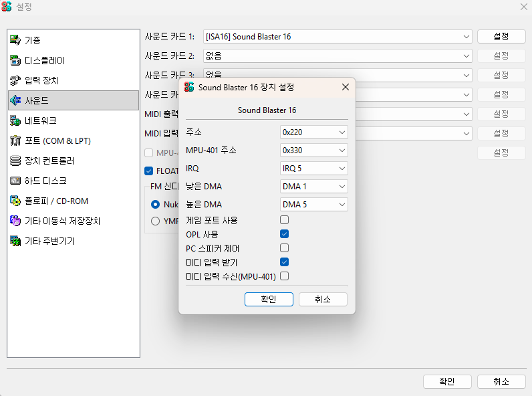Open the IRQ 5 dropdown
The width and height of the screenshot is (532, 396).
(314, 168)
